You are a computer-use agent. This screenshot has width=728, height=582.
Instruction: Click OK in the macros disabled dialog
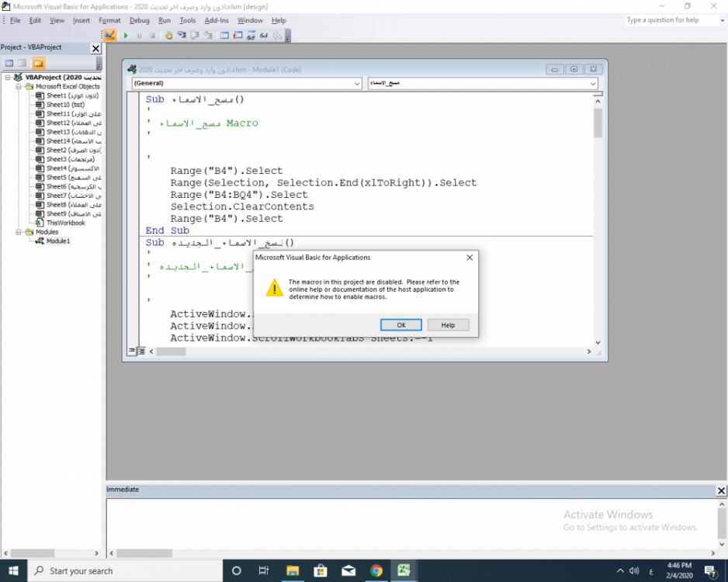401,325
